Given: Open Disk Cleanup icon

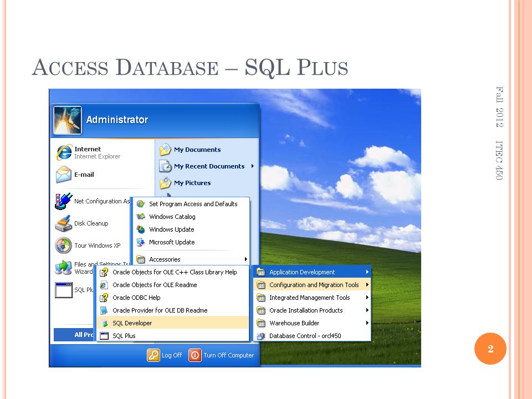Looking at the screenshot, I should point(63,223).
